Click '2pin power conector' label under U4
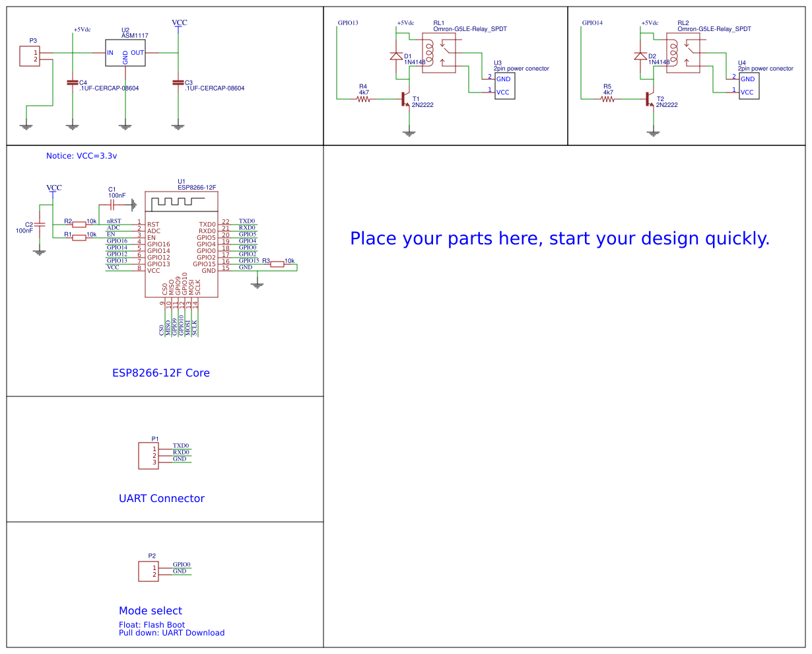Screen dimensions: 812x654 (766, 69)
